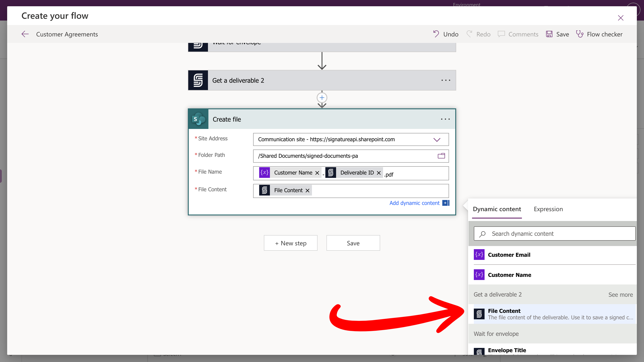The width and height of the screenshot is (644, 362).
Task: Click the folder picker icon in Folder Path
Action: click(441, 156)
